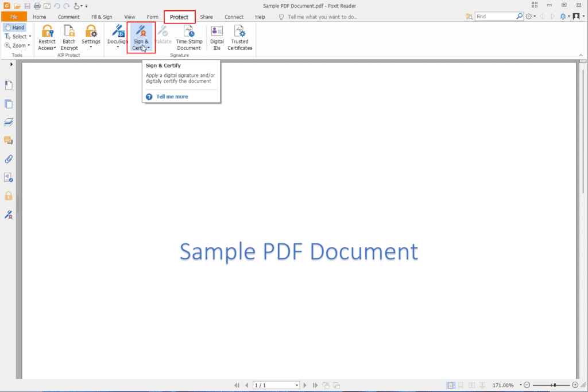
Task: Open the File menu
Action: (x=14, y=17)
